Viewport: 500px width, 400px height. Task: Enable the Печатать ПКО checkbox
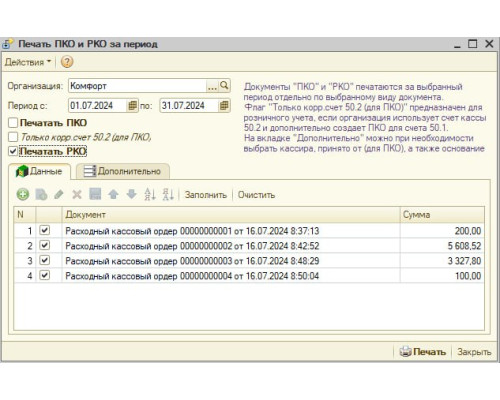pyautogui.click(x=13, y=123)
